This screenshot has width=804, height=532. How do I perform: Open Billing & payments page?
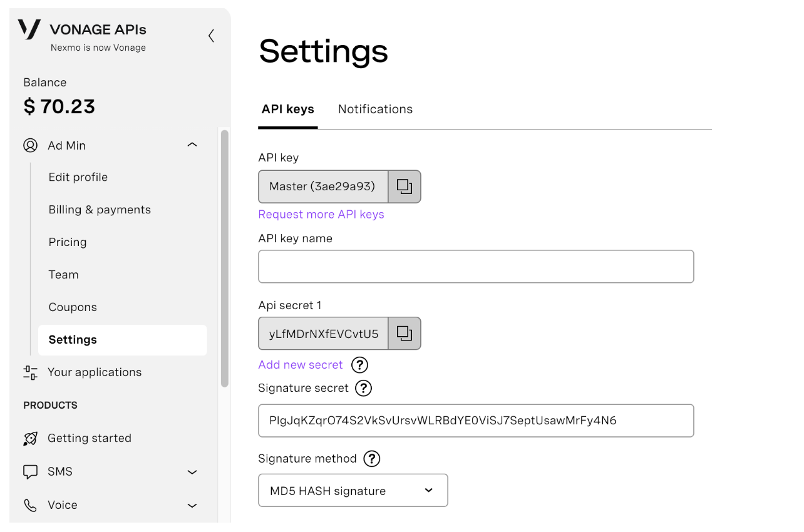click(x=100, y=210)
